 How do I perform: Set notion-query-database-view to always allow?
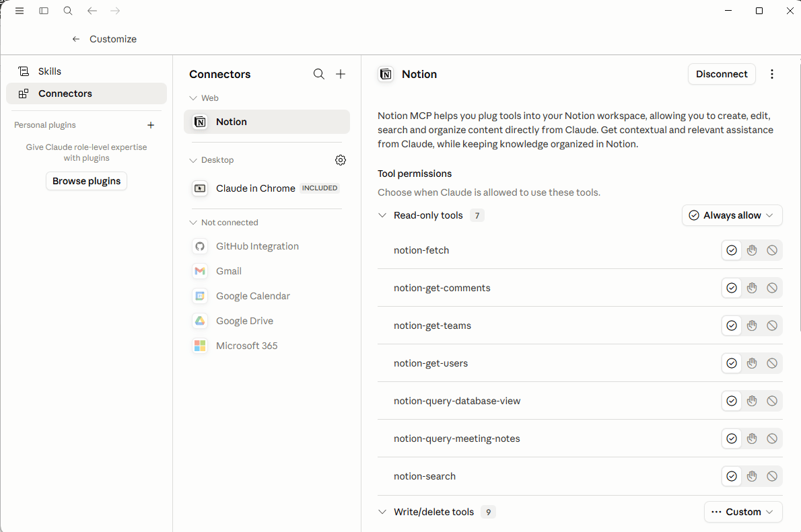[732, 401]
